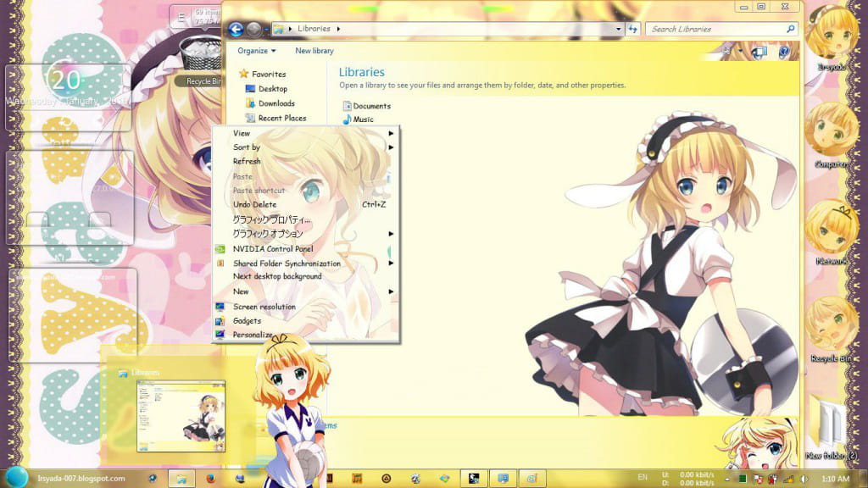This screenshot has width=868, height=488.
Task: Select Downloads under Favorites
Action: point(276,103)
